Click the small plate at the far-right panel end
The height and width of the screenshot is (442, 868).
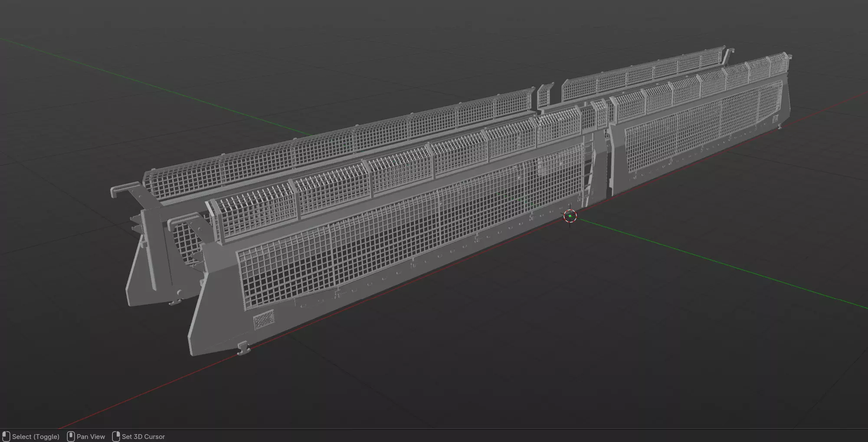(x=776, y=119)
